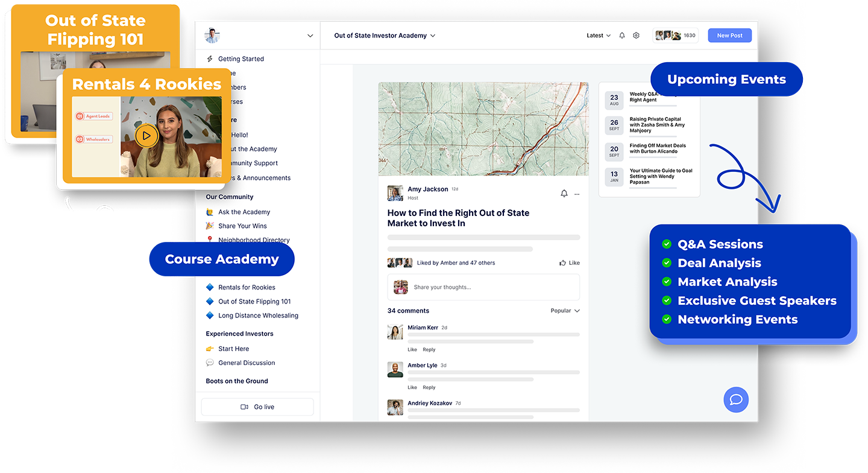Click the notification bell in top bar

(x=622, y=36)
